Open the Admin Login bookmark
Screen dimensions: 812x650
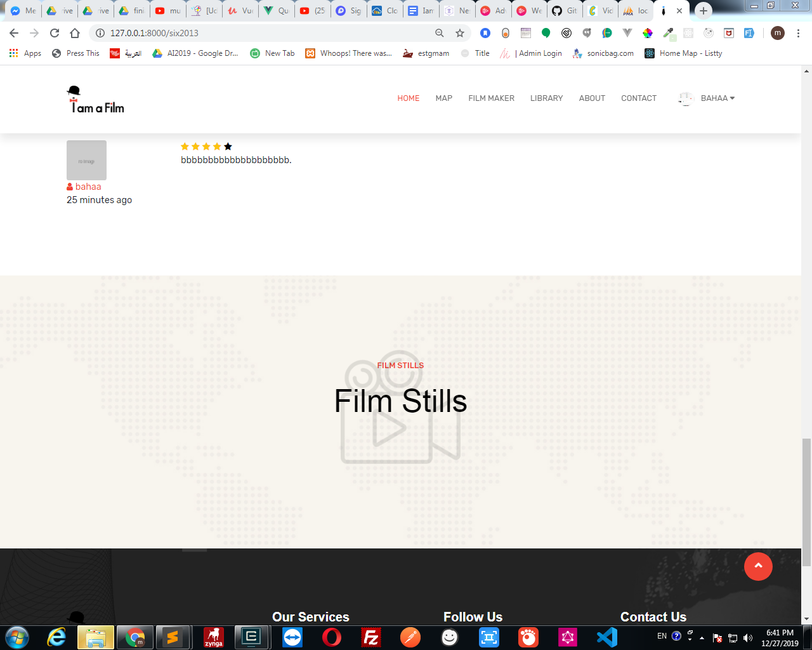pos(539,53)
